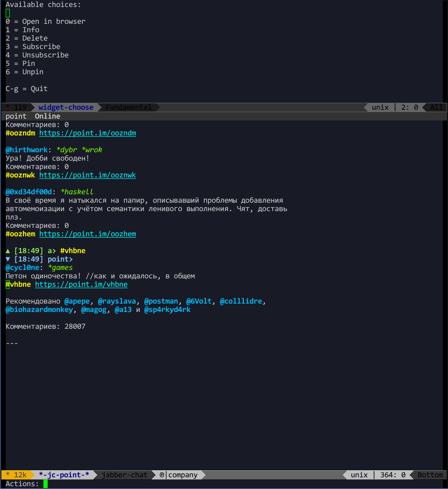Click the #oozhem post ID
The width and height of the screenshot is (448, 489).
[x=20, y=234]
